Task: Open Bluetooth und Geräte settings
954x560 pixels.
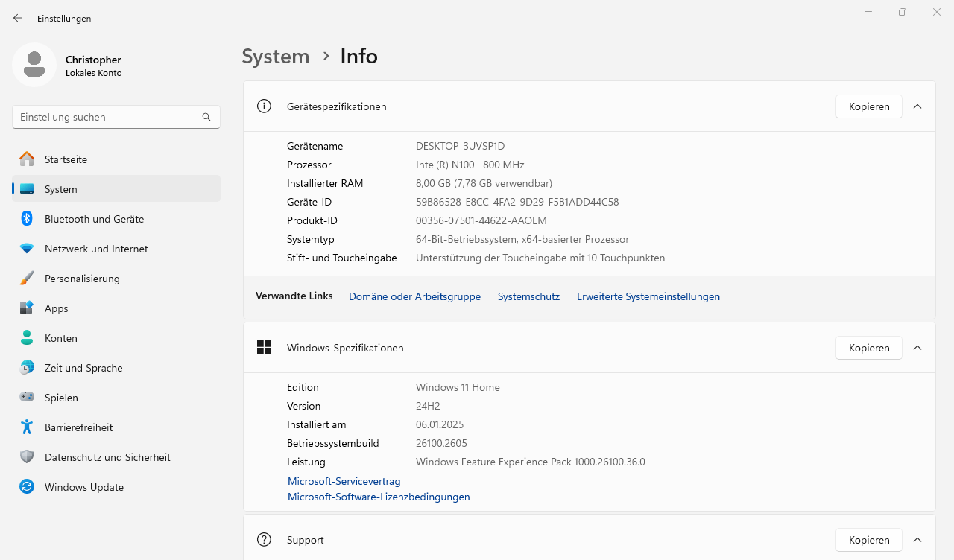Action: pyautogui.click(x=116, y=219)
